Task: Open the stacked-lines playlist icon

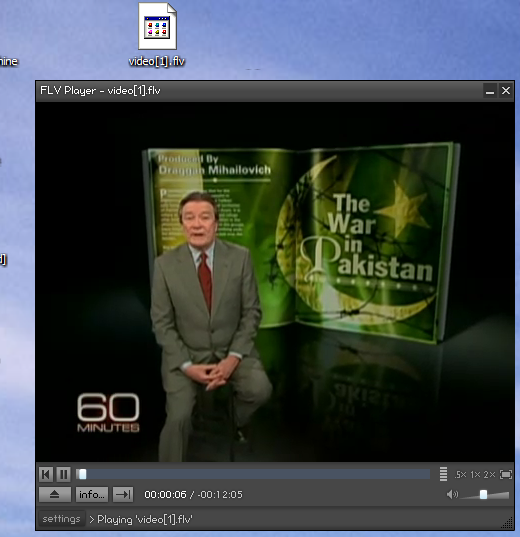Action: point(443,474)
